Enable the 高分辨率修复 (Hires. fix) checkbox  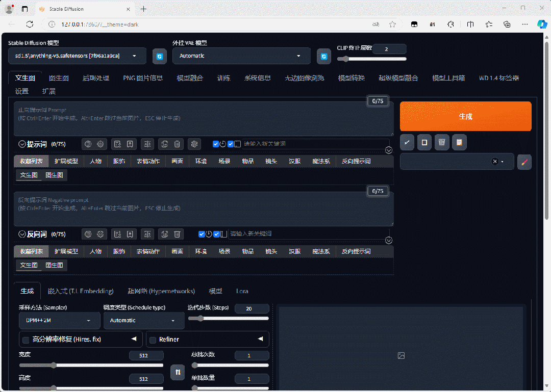click(26, 339)
